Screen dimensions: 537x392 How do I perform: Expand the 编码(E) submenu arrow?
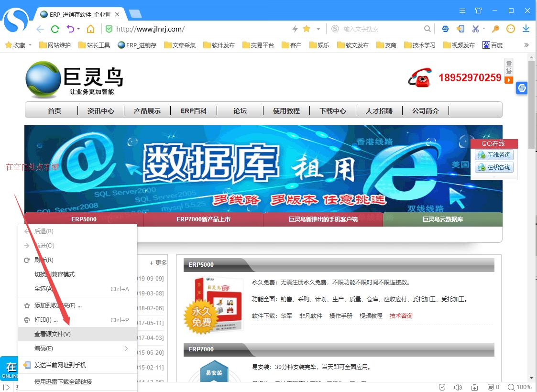[126, 348]
